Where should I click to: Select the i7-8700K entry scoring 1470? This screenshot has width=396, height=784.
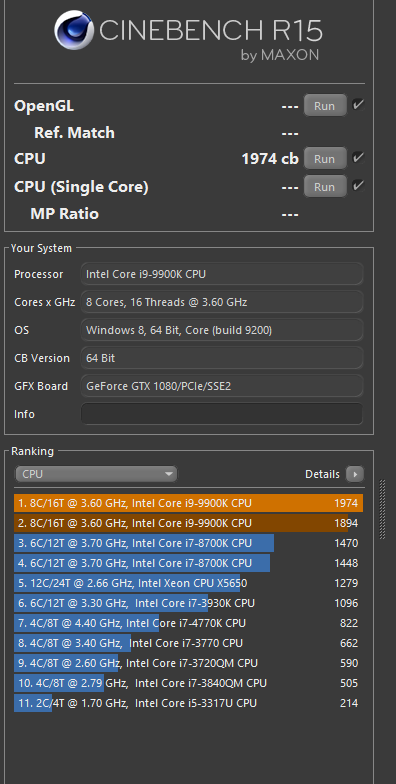(x=188, y=543)
